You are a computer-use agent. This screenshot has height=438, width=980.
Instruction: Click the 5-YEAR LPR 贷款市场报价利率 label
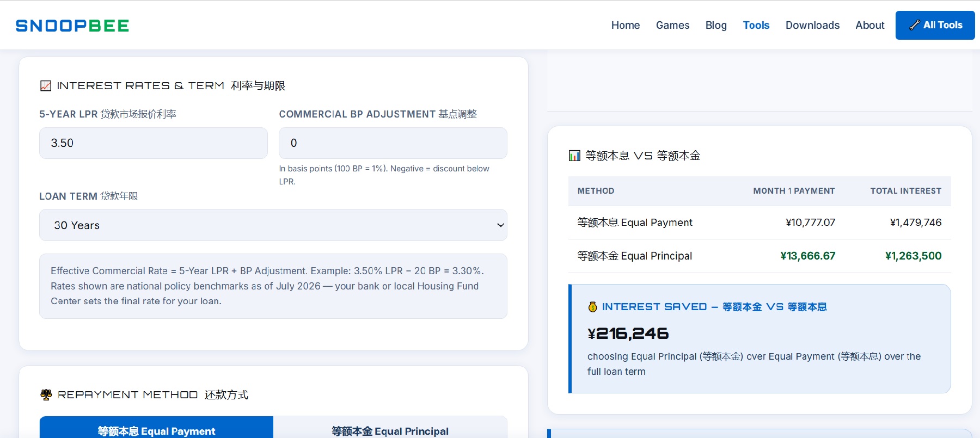108,114
